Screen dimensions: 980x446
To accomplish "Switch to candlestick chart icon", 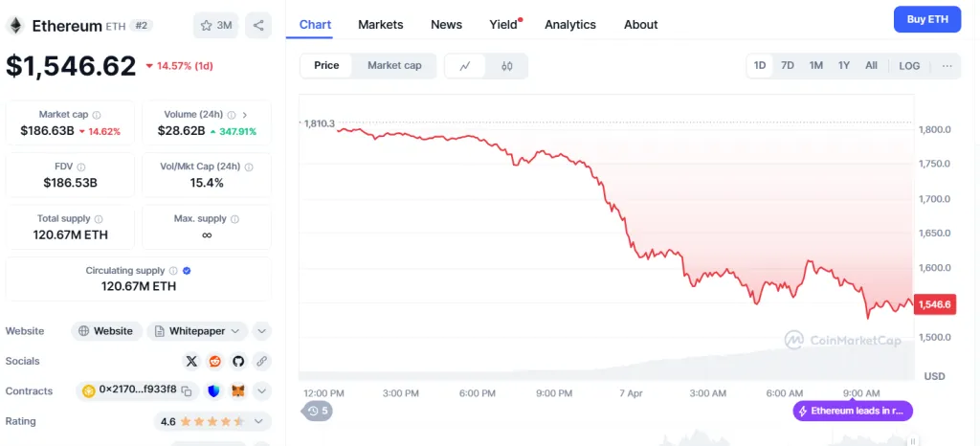I will point(507,66).
